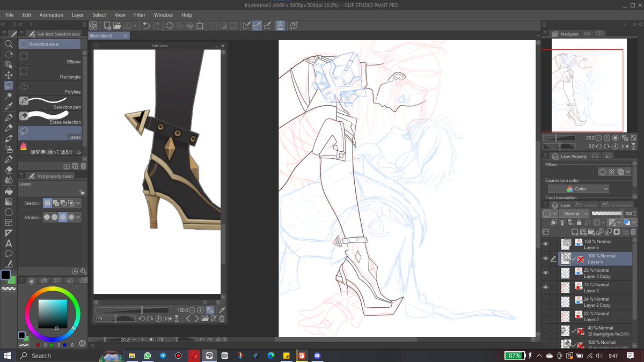Open the layer blending mode dropdown
This screenshot has height=362, width=644.
pos(574,213)
